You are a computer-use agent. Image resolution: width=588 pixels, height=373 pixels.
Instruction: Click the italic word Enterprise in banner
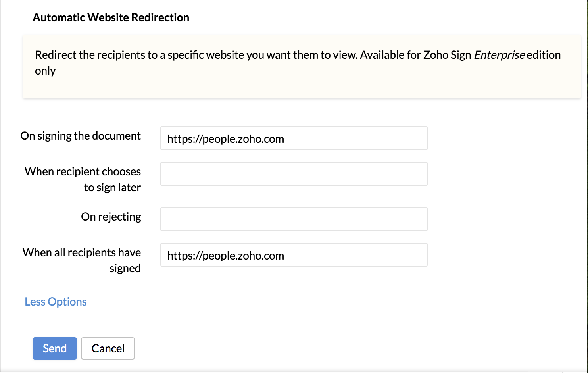click(499, 55)
